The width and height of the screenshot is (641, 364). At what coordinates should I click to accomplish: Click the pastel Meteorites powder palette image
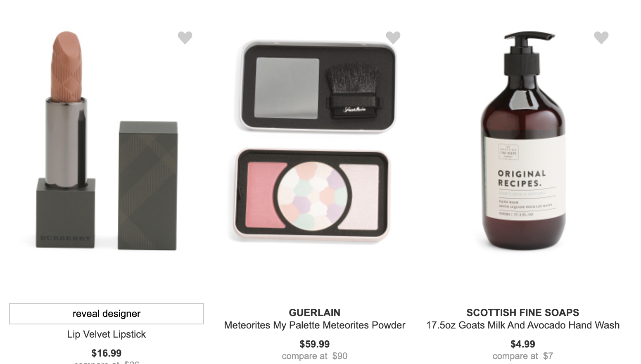pyautogui.click(x=313, y=195)
